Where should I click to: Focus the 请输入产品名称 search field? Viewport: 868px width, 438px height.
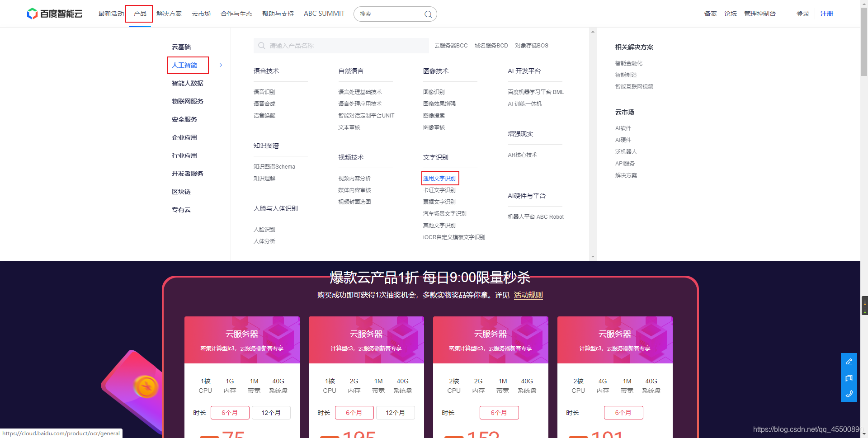tap(341, 46)
